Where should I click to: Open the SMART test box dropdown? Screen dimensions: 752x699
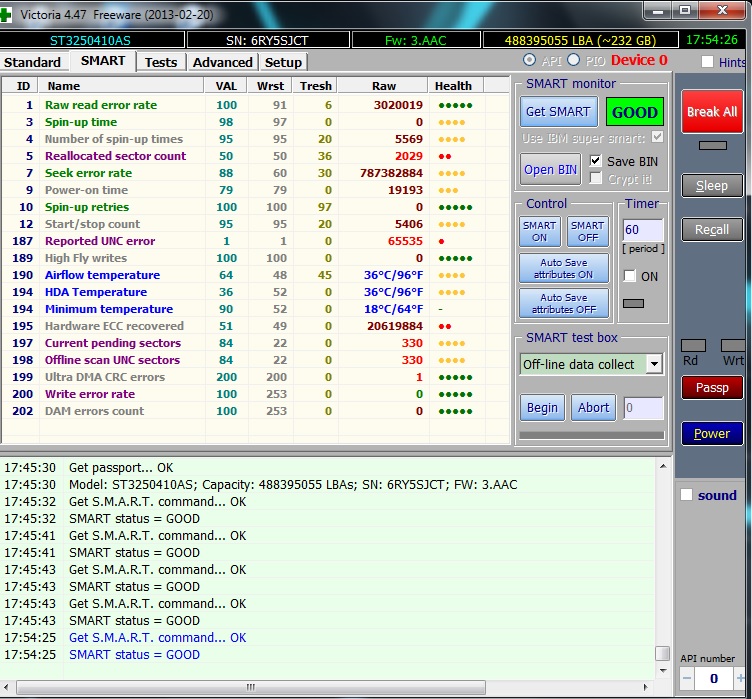654,364
